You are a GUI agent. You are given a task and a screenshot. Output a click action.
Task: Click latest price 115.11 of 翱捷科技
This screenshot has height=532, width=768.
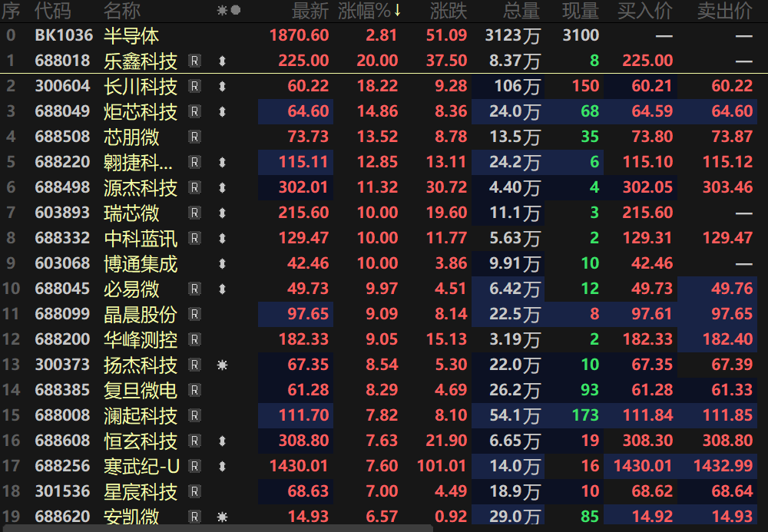pos(303,162)
